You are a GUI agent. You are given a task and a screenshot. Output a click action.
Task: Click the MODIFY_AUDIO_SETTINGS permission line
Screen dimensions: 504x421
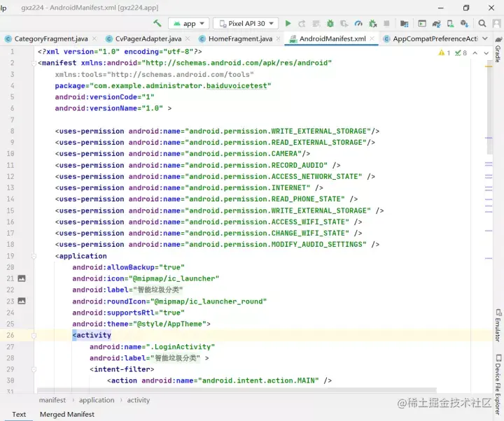click(x=217, y=244)
